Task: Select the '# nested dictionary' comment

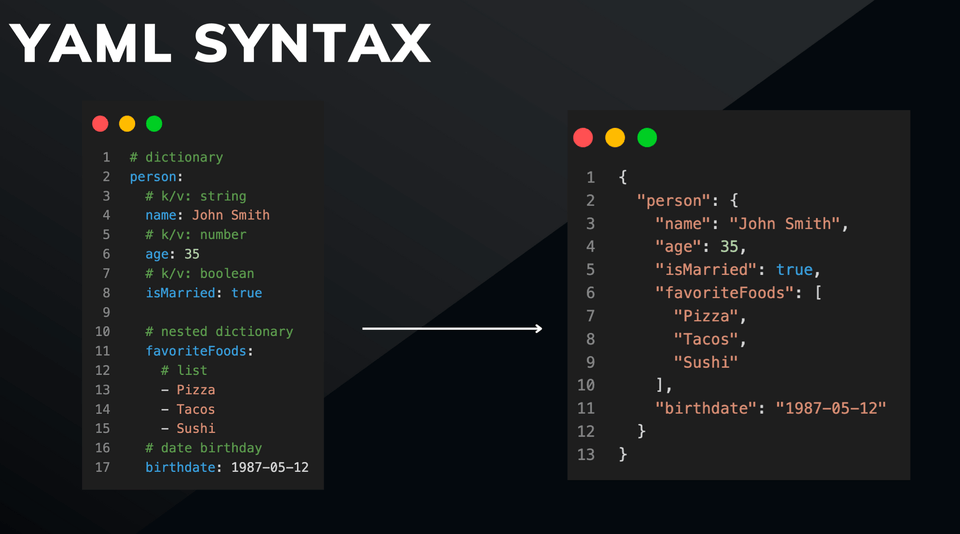Action: point(219,332)
